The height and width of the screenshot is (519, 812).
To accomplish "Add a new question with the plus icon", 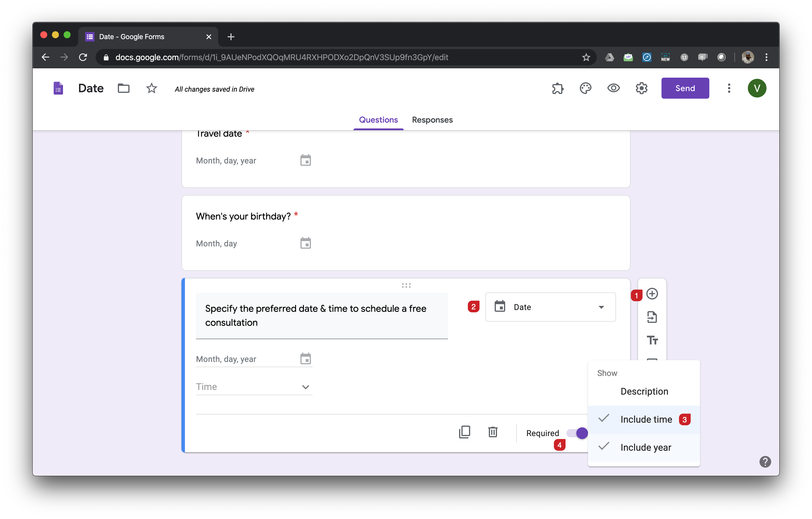I will tap(652, 294).
